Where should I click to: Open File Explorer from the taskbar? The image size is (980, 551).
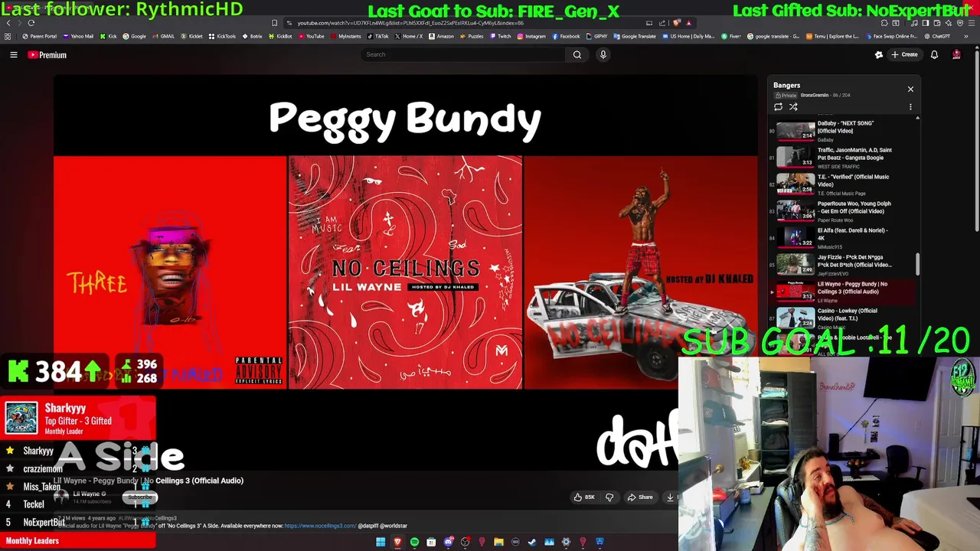[x=498, y=542]
